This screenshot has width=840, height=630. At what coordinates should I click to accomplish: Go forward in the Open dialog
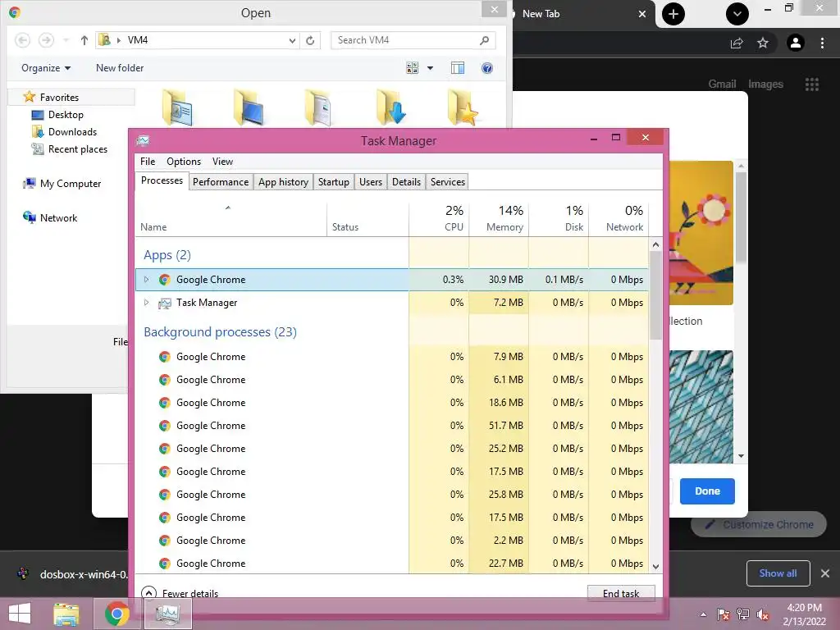[47, 40]
